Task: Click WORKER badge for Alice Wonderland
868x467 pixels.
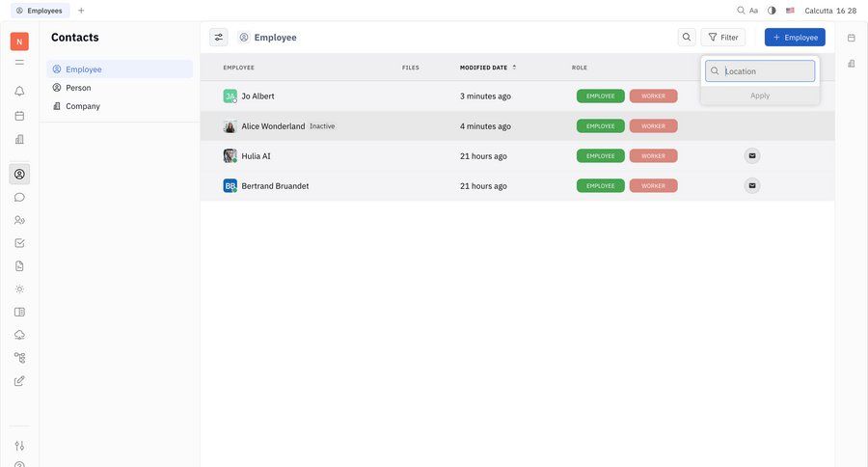Action: [653, 125]
